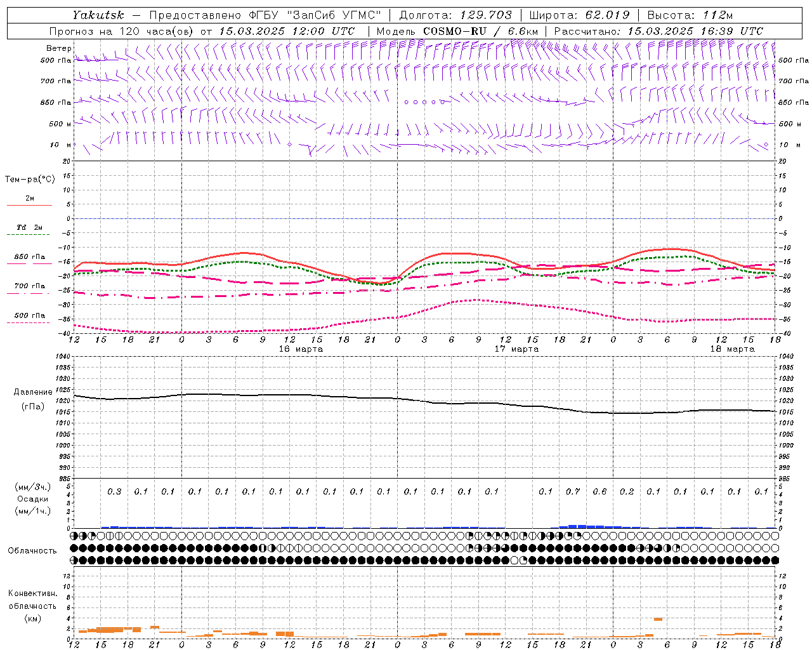The image size is (812, 650).
Task: Click the "Осадки" precipitation label
Action: [33, 499]
